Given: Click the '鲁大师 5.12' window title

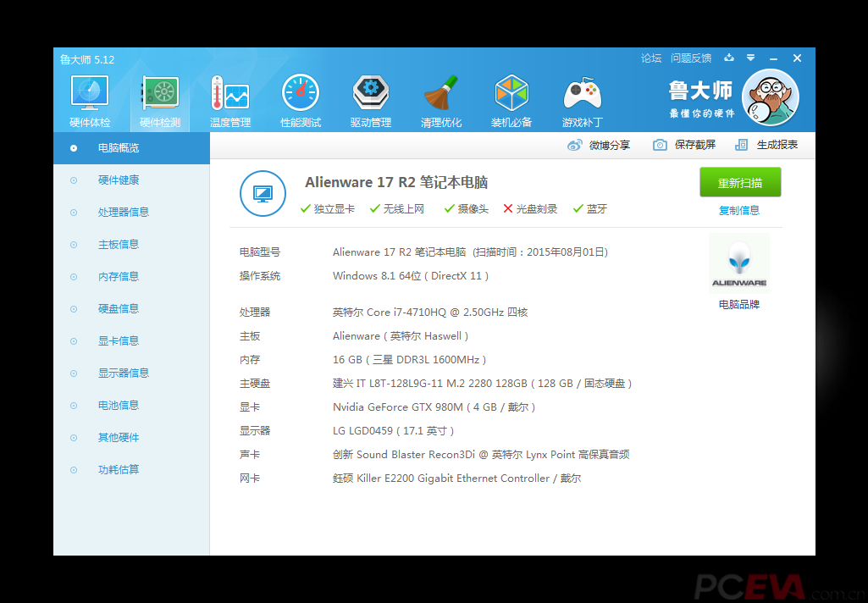Looking at the screenshot, I should 87,60.
